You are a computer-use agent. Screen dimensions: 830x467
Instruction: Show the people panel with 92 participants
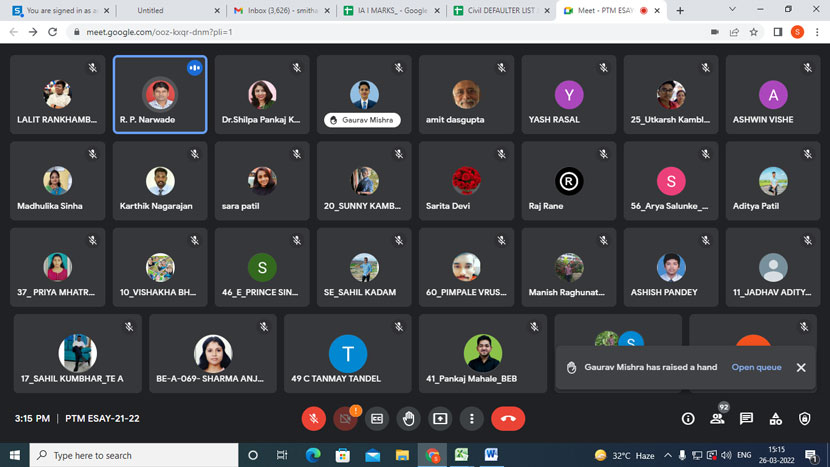point(717,419)
